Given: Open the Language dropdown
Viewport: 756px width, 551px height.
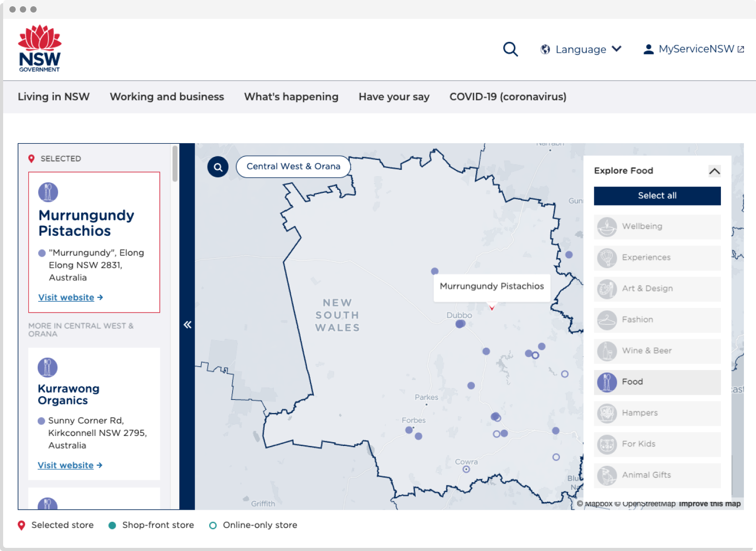Looking at the screenshot, I should click(581, 49).
